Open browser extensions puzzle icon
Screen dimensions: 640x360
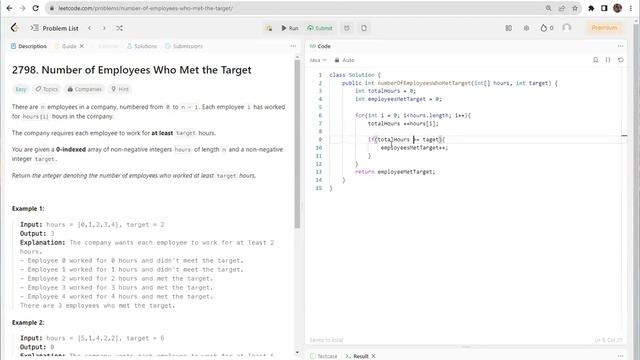click(x=591, y=8)
